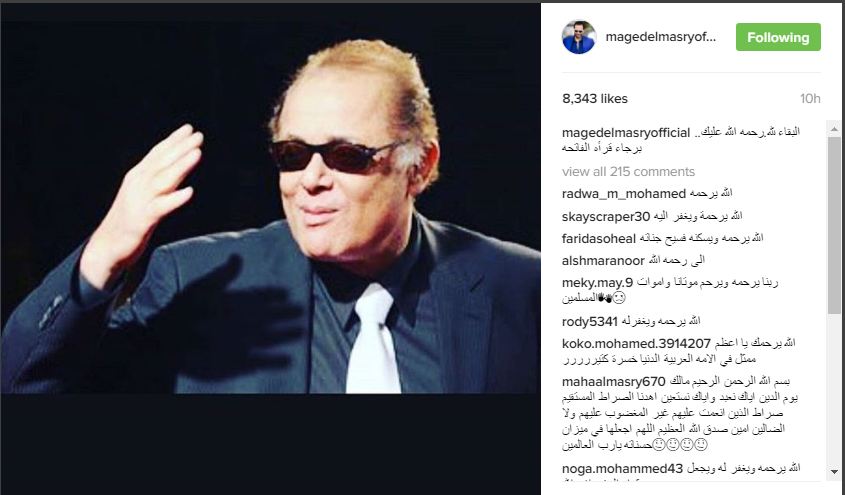View the 8,343 likes list
This screenshot has width=845, height=495.
(x=595, y=99)
